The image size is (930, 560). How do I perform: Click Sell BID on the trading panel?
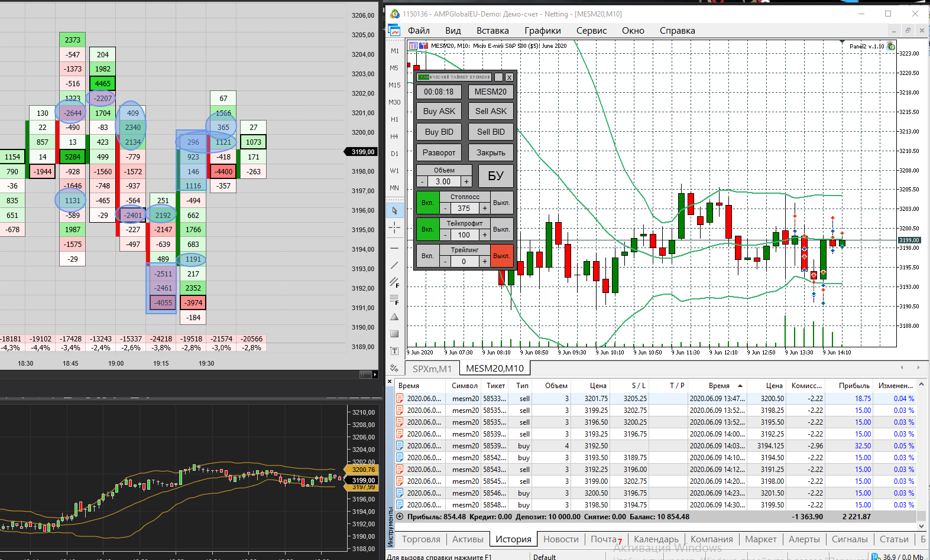point(491,132)
